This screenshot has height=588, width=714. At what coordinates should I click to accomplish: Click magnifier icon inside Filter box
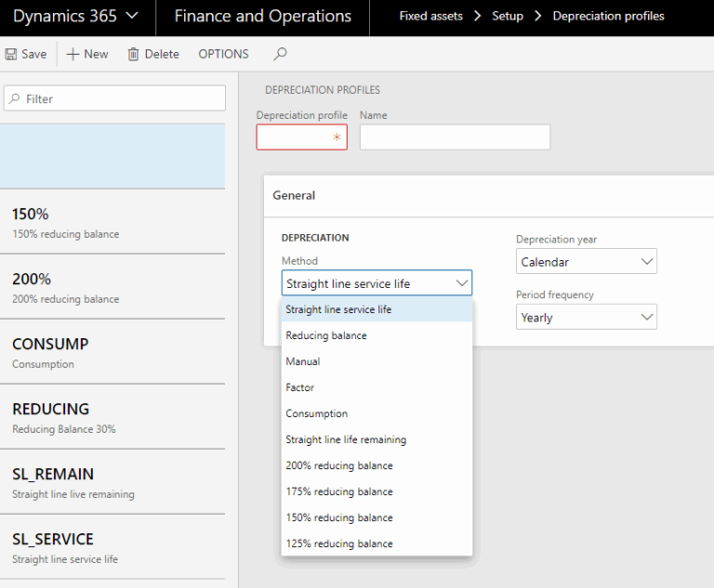[15, 98]
